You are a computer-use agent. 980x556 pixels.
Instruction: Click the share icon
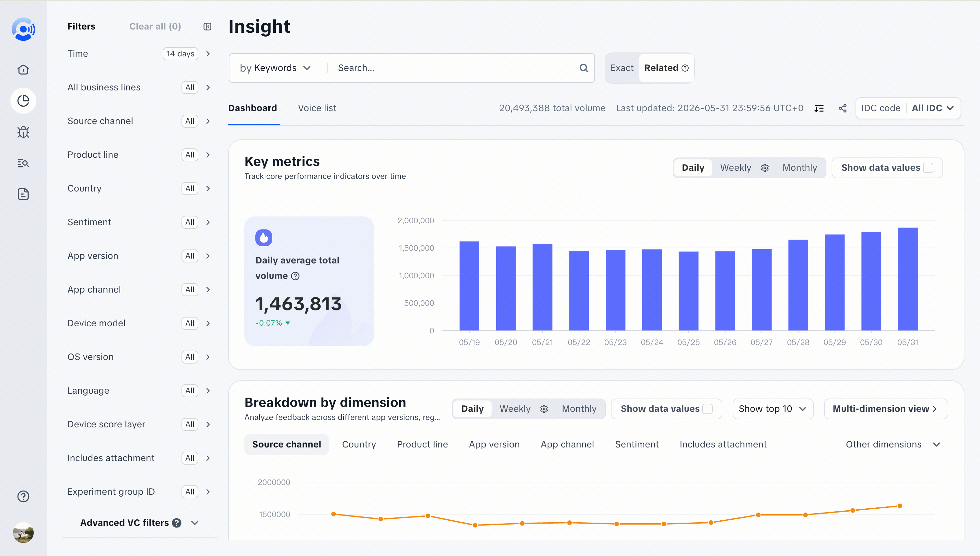point(843,108)
